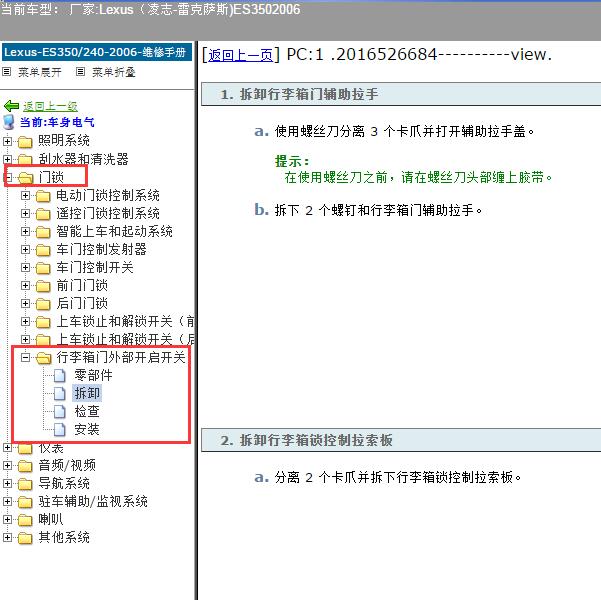Click the 喇叭 folder icon

(25, 520)
